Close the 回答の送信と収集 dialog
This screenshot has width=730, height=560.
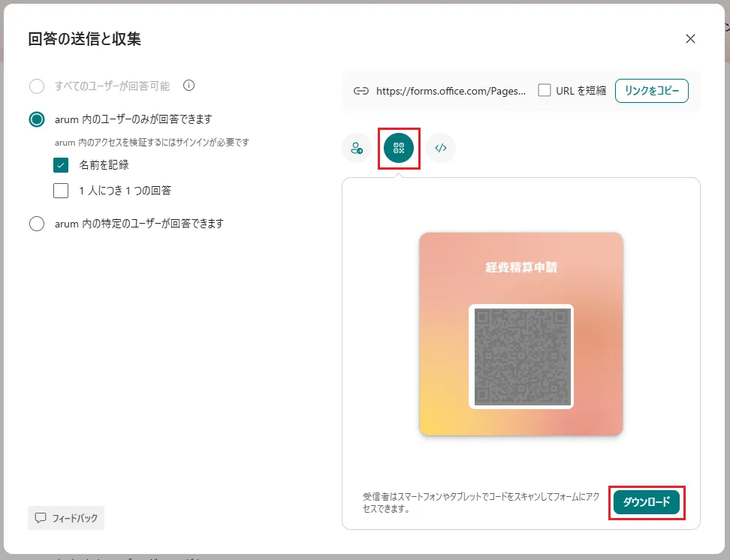pyautogui.click(x=690, y=38)
